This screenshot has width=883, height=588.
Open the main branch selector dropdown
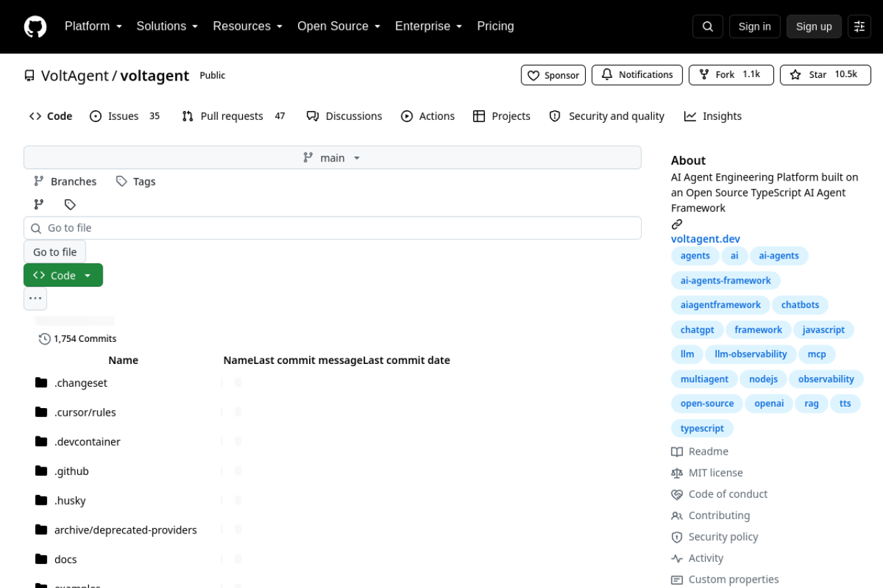click(x=333, y=158)
